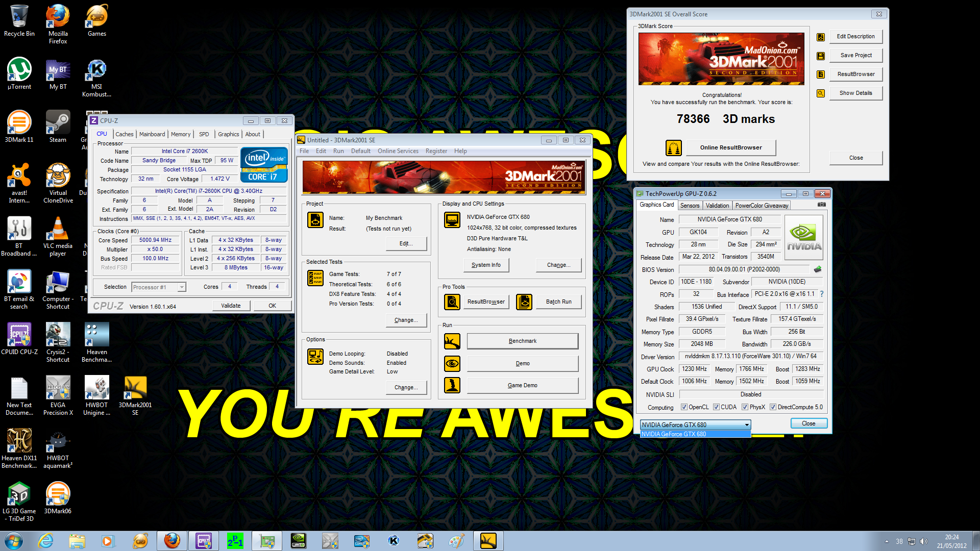Switch to the PowerColor Giveaway tab
980x551 pixels.
pyautogui.click(x=762, y=206)
